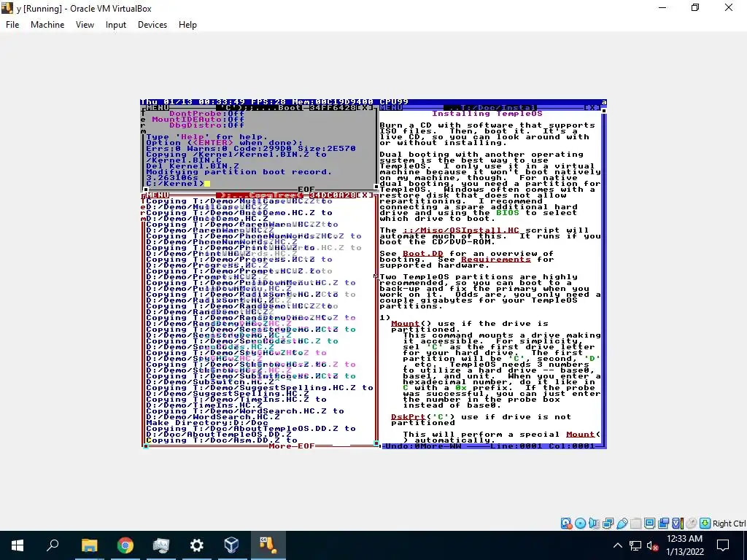This screenshot has height=560, width=747.
Task: Open the VirtualBox Manager taskbar icon
Action: [x=231, y=545]
